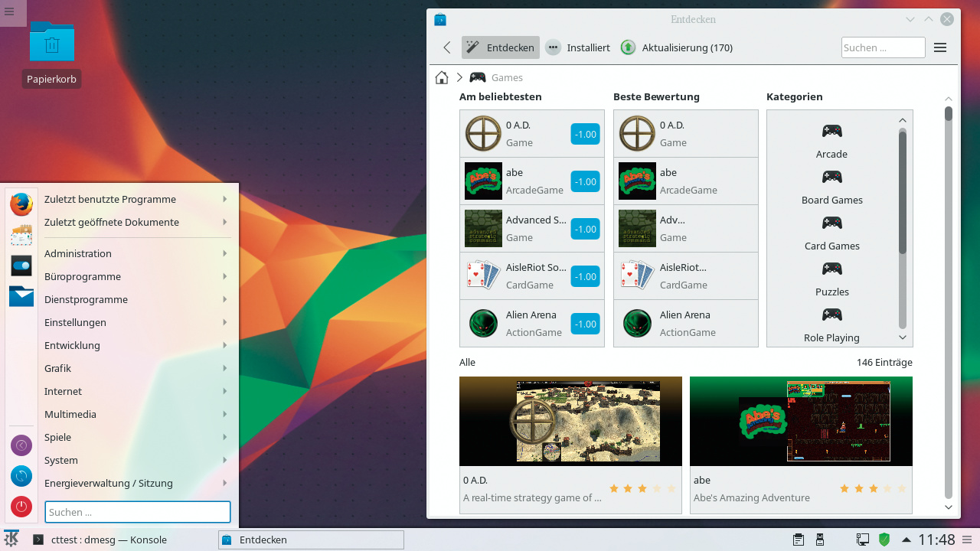Image resolution: width=980 pixels, height=551 pixels.
Task: Select the Arcade category gamepad icon
Action: point(831,131)
